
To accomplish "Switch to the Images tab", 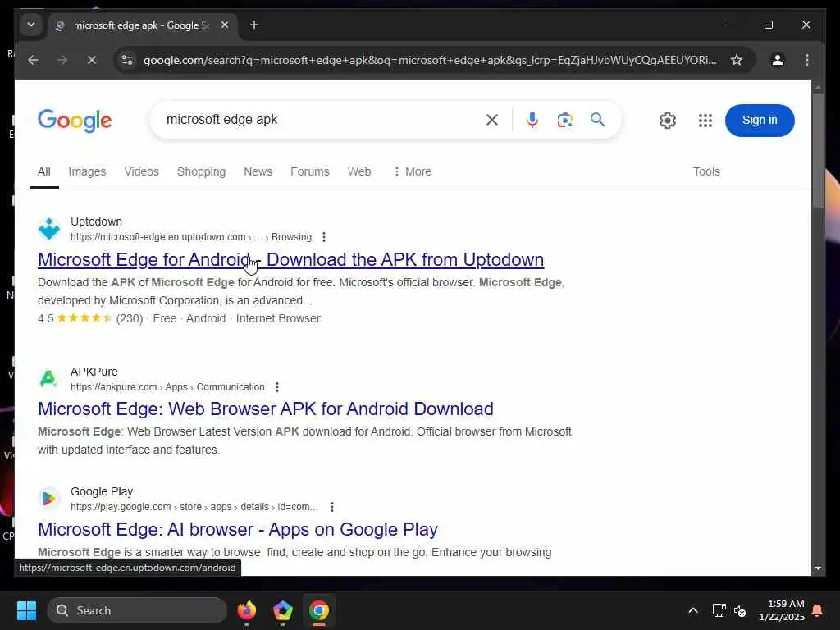I will point(87,172).
